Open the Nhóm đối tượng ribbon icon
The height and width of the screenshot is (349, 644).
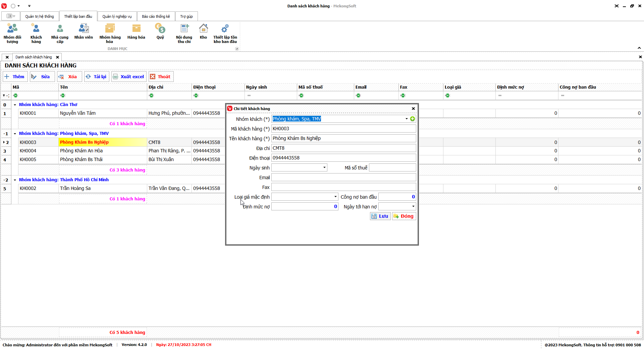(12, 33)
